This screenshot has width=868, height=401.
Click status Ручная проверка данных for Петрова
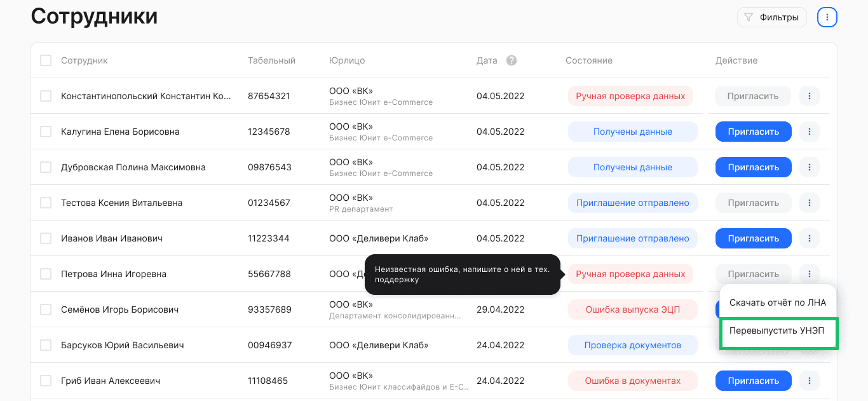coord(630,274)
